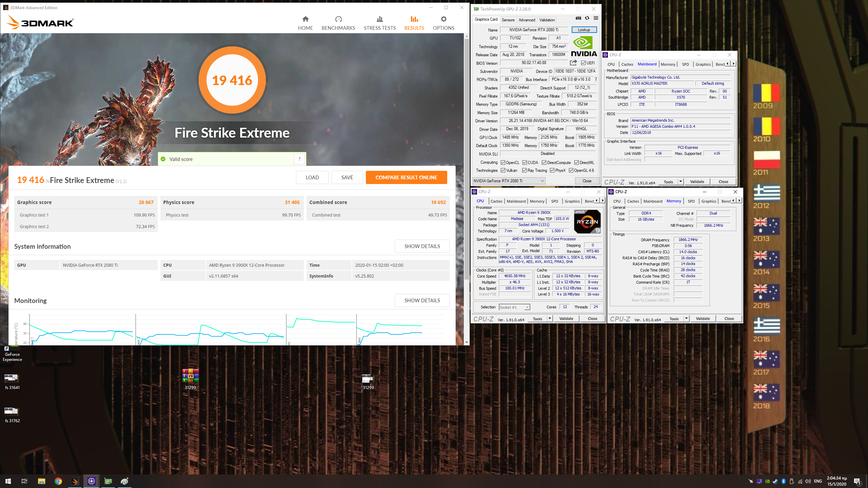Click the Bus Interface question mark in GPU-Z
The image size is (868, 488).
pyautogui.click(x=595, y=79)
